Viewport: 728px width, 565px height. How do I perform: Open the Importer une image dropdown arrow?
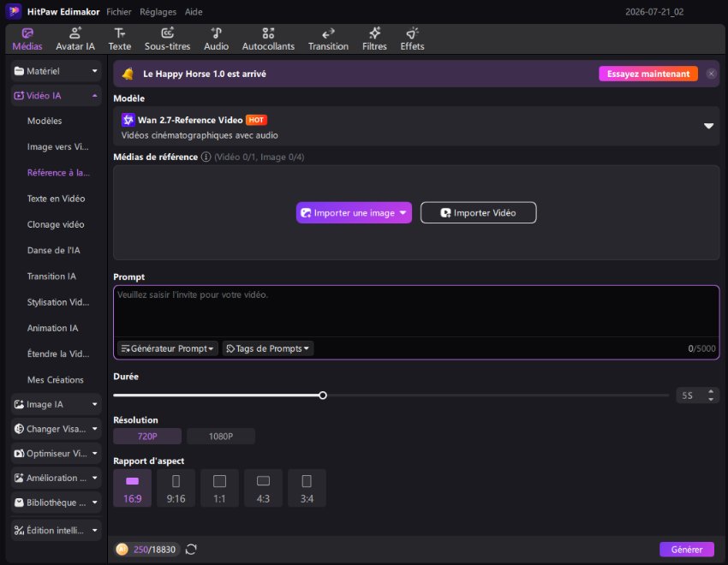403,213
